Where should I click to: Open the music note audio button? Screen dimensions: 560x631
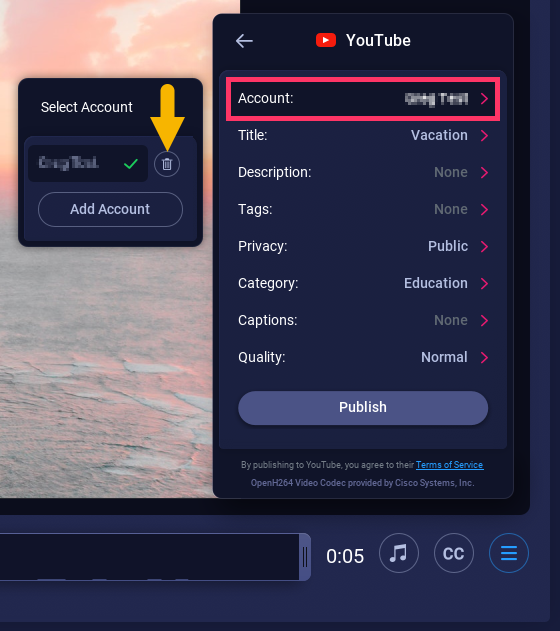point(399,553)
